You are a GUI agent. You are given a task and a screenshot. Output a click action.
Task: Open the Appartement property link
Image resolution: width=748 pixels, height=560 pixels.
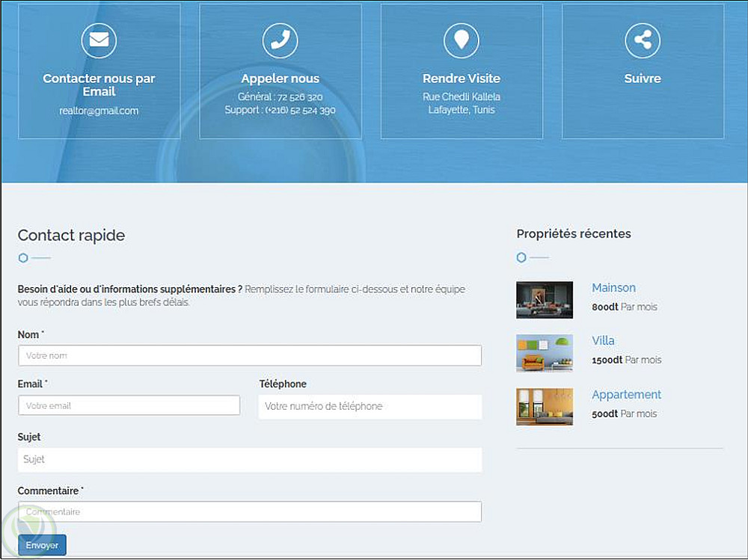click(x=626, y=395)
